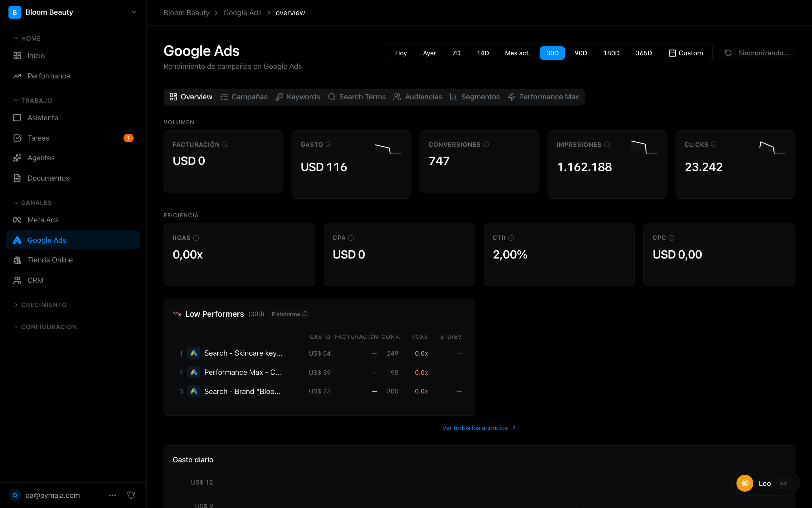Collapse the HOME sidebar section
This screenshot has height=508, width=812.
(27, 39)
